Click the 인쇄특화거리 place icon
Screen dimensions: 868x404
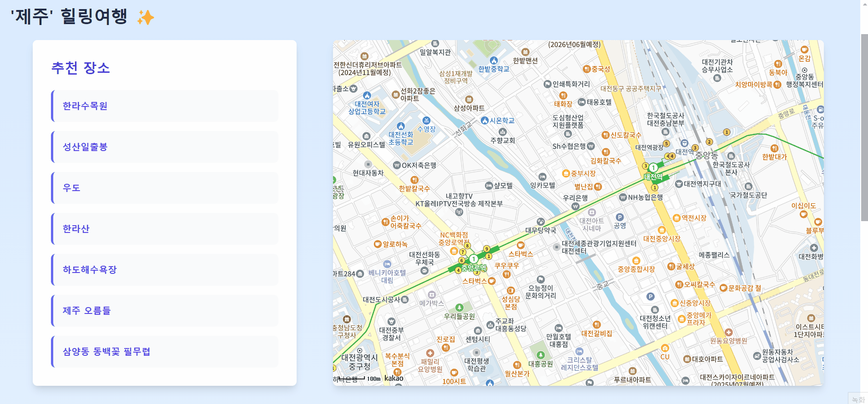pyautogui.click(x=548, y=84)
